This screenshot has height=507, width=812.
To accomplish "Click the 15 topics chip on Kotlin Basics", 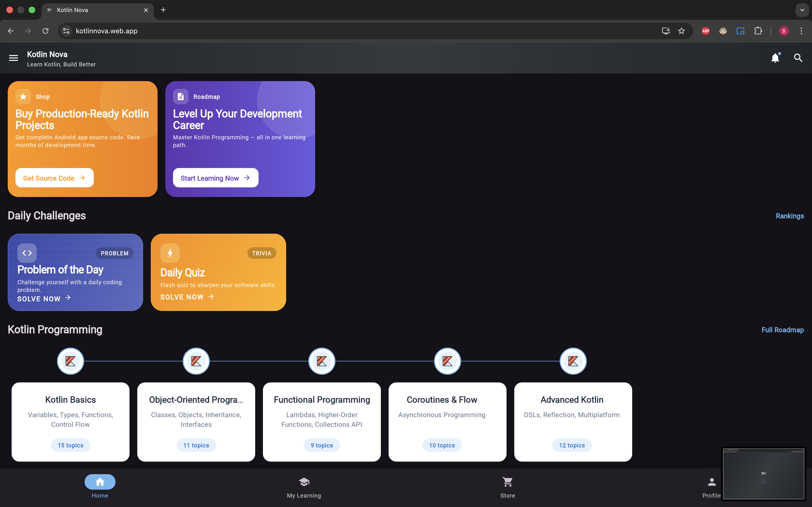I will tap(70, 445).
